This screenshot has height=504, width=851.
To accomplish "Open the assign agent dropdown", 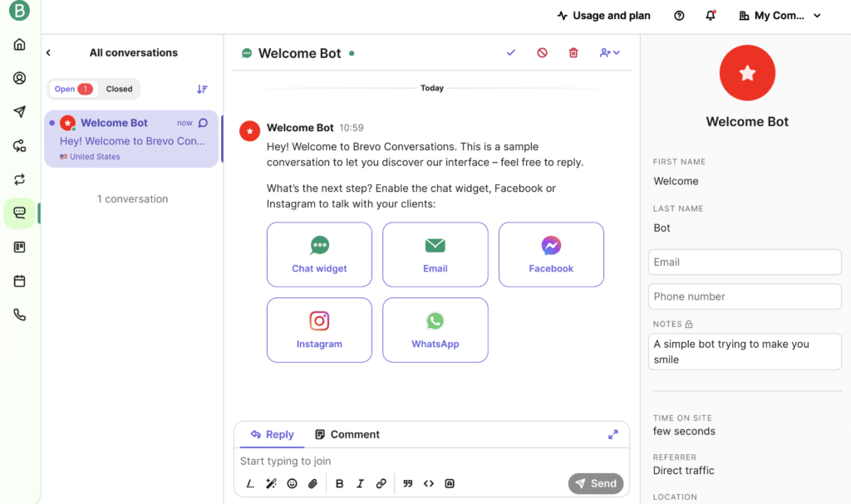I will coord(609,53).
